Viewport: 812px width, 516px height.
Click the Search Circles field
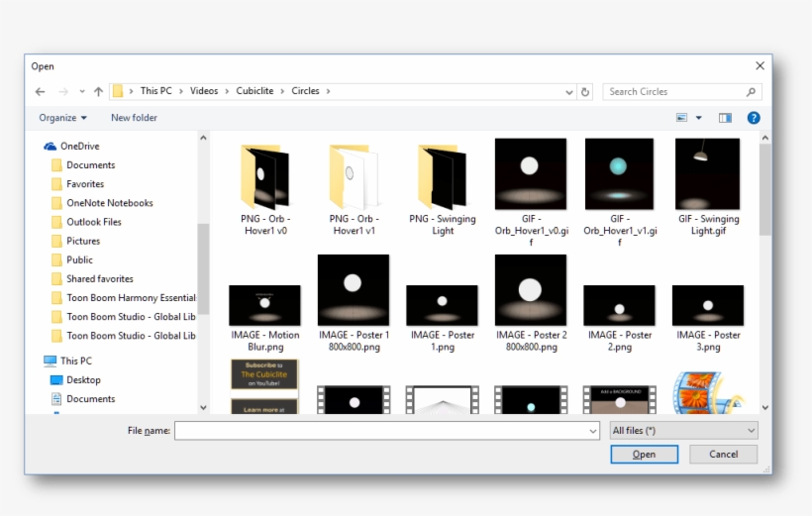pos(682,92)
